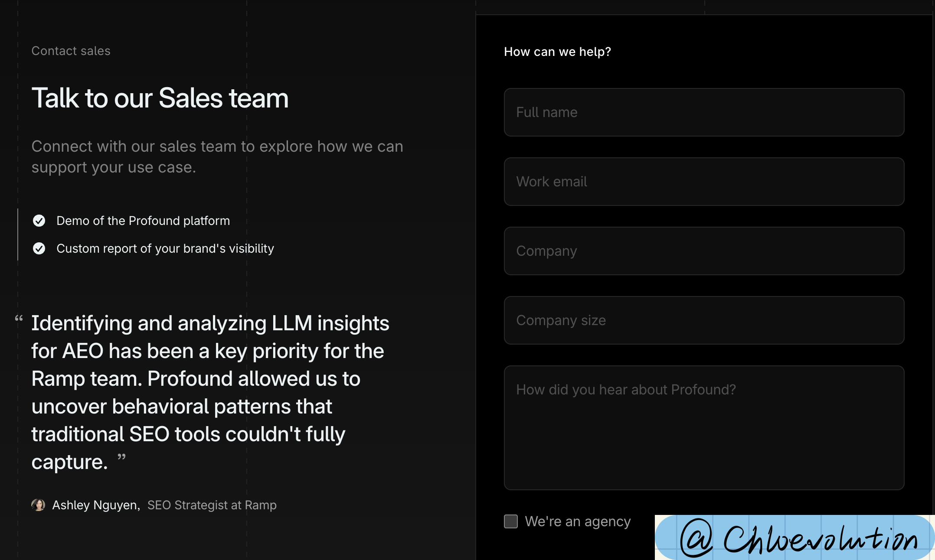This screenshot has width=935, height=560.
Task: Click 'Demo of the Profound platform' list text
Action: [x=143, y=221]
